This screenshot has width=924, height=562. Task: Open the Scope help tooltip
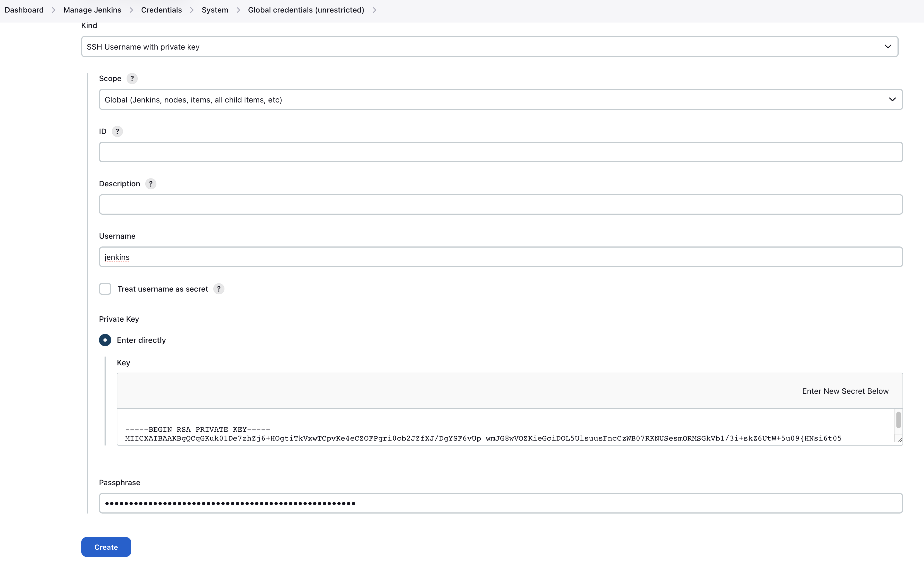(x=132, y=79)
